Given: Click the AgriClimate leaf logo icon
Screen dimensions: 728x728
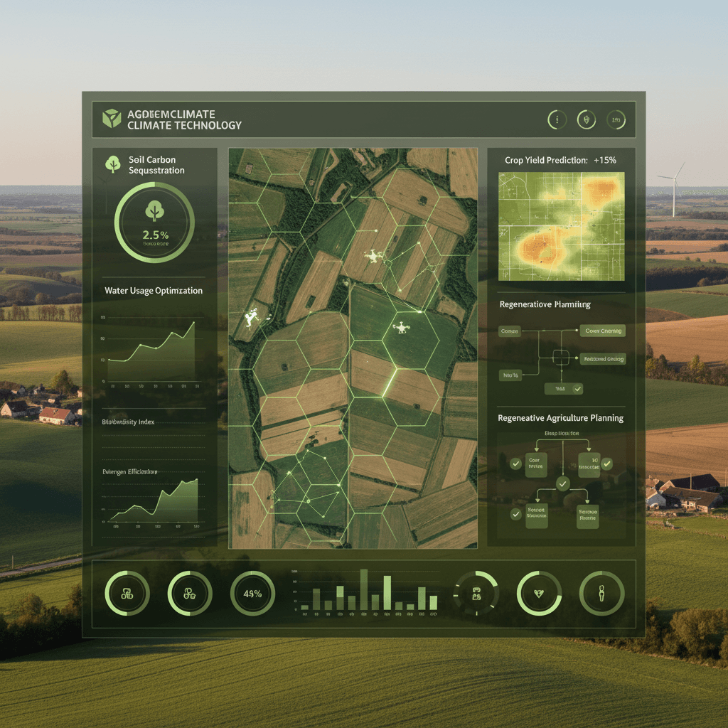Looking at the screenshot, I should tap(110, 119).
